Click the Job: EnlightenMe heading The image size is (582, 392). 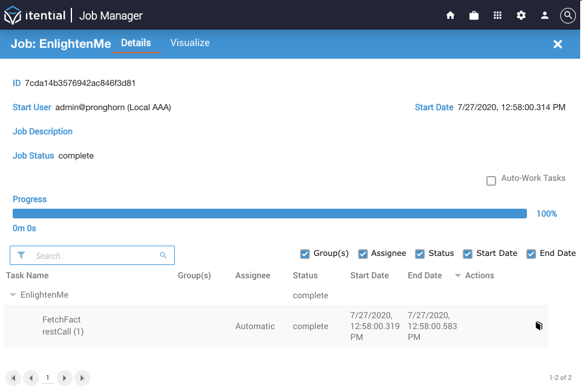click(61, 44)
